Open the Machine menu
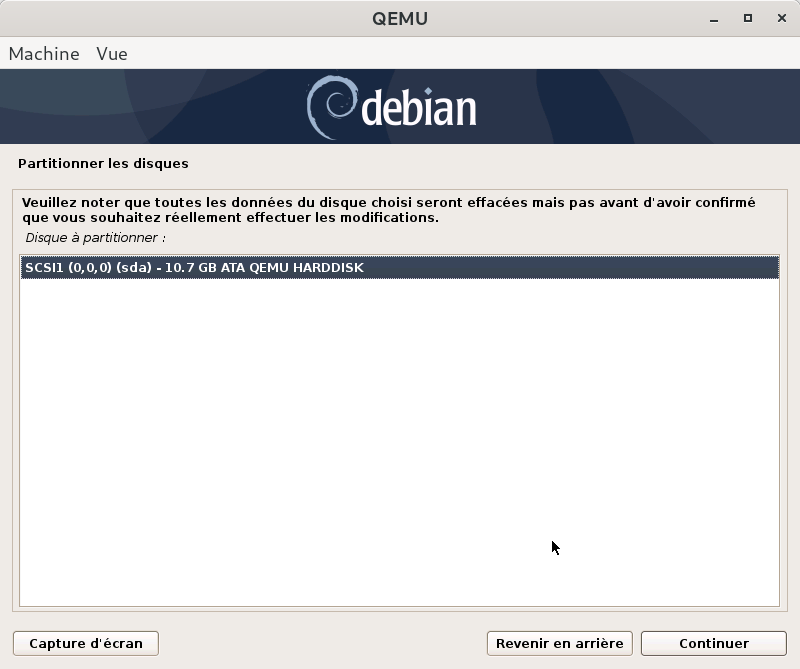Screen dimensions: 800x669 tap(44, 54)
